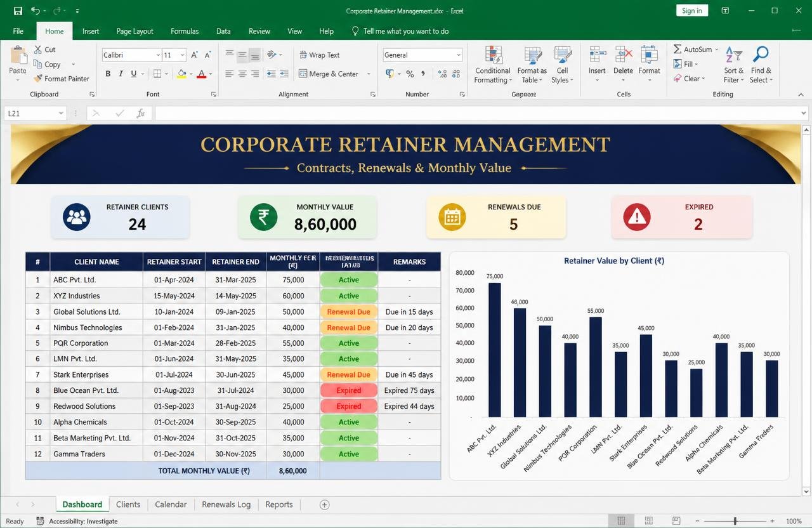Open the Borders icon in the Font group
Screen dimensions: 812x528
click(157, 74)
